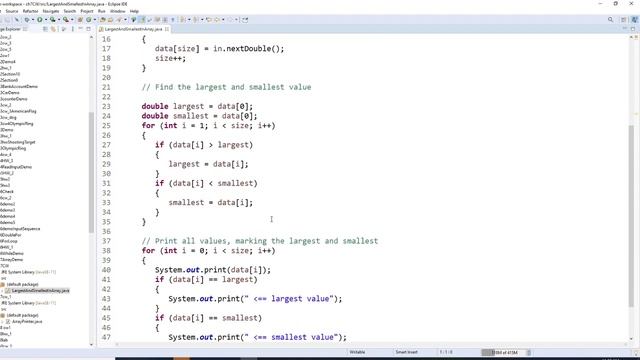Select ArrayPrinter.java in Package Explorer
The width and height of the screenshot is (640, 360).
click(27, 322)
